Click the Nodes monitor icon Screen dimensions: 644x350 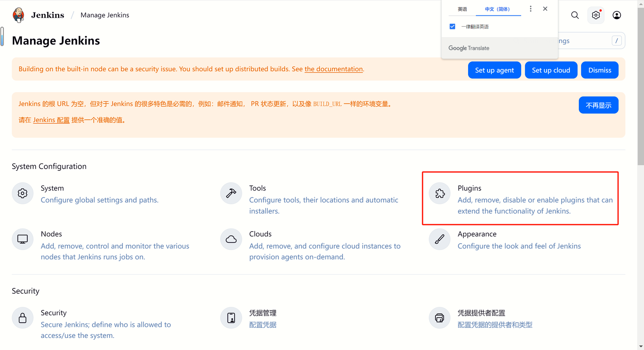tap(23, 239)
